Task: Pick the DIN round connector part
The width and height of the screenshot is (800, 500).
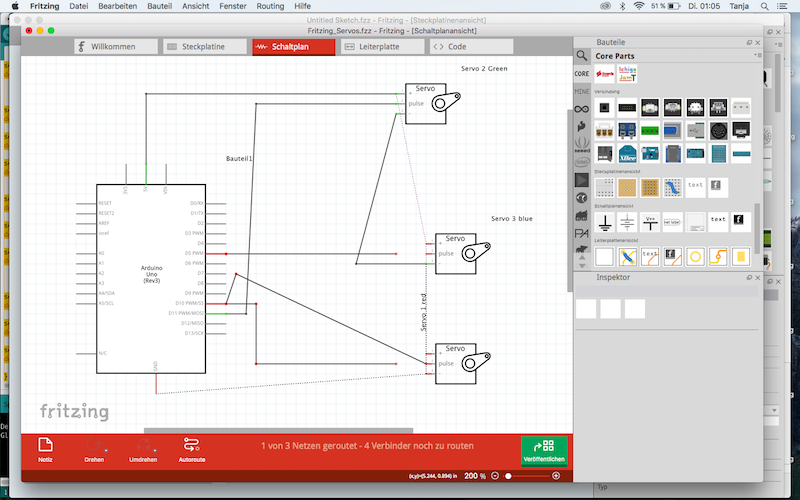Action: tap(718, 131)
